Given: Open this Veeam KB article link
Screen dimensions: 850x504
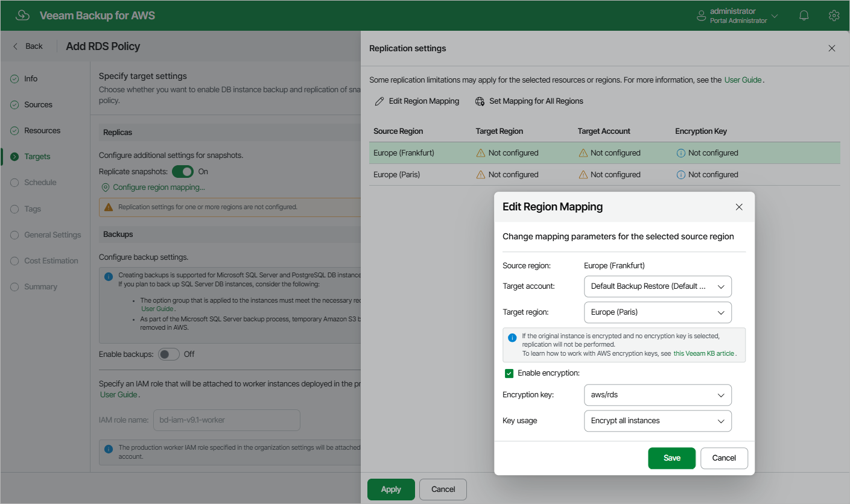Looking at the screenshot, I should (704, 354).
